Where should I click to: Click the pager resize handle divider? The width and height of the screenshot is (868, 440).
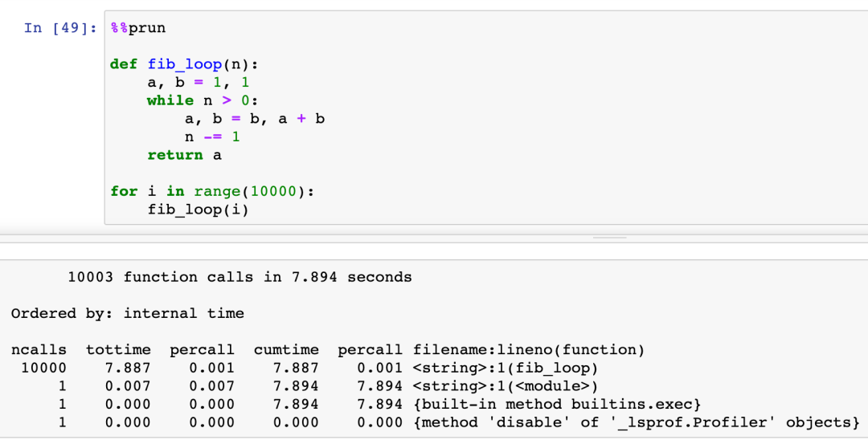pyautogui.click(x=609, y=238)
